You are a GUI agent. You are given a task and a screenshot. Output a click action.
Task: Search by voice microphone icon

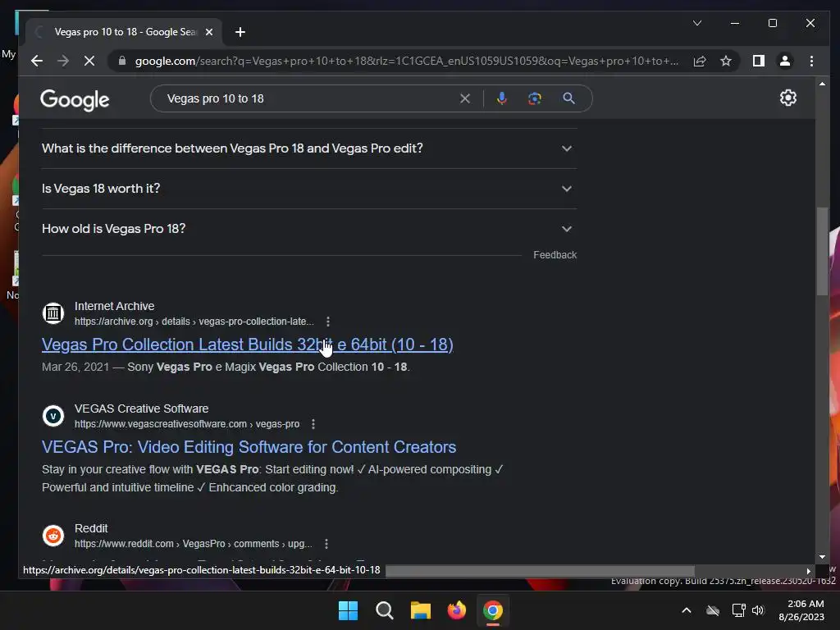click(501, 98)
